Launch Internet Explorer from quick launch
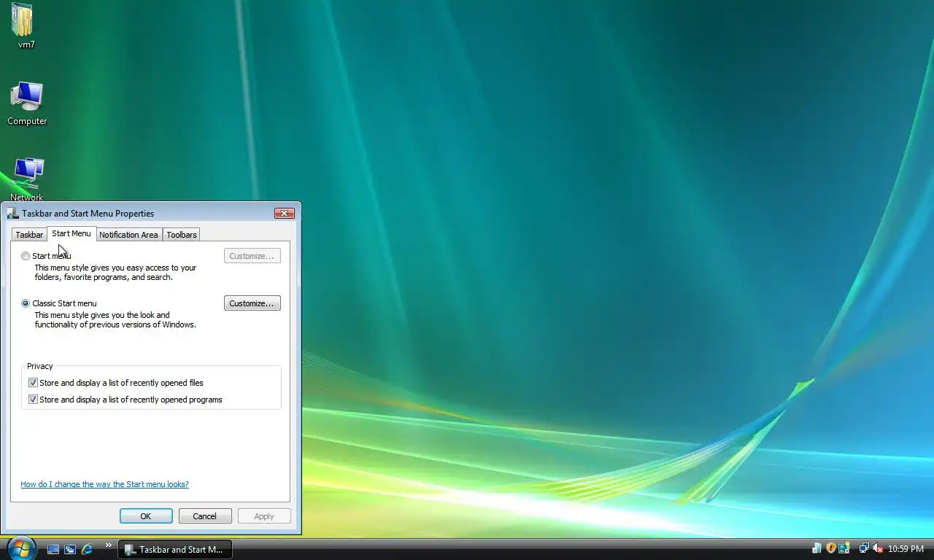Screen dimensions: 934x560 click(x=87, y=549)
